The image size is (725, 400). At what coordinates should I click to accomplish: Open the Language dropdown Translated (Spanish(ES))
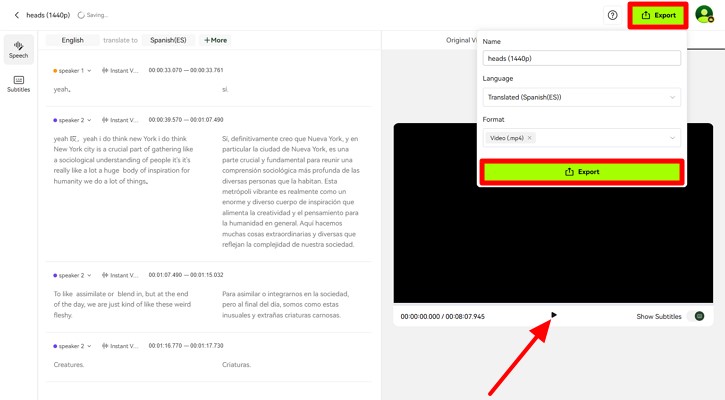coord(582,97)
